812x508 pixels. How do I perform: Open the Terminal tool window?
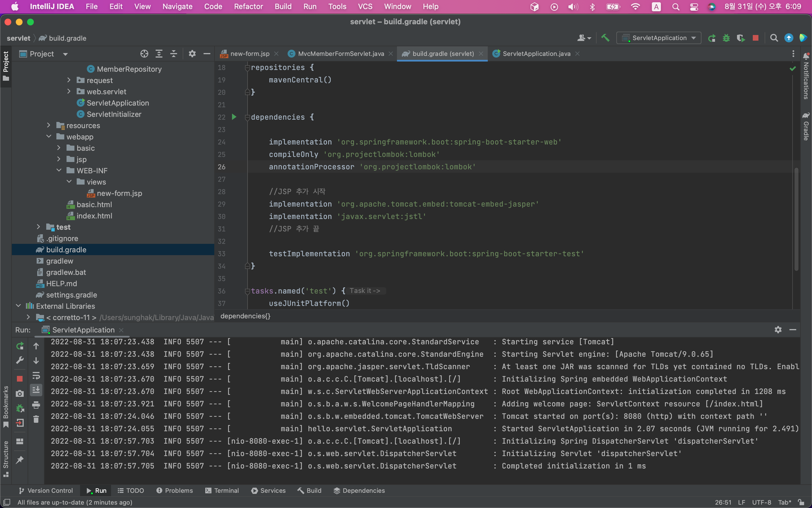tap(222, 491)
